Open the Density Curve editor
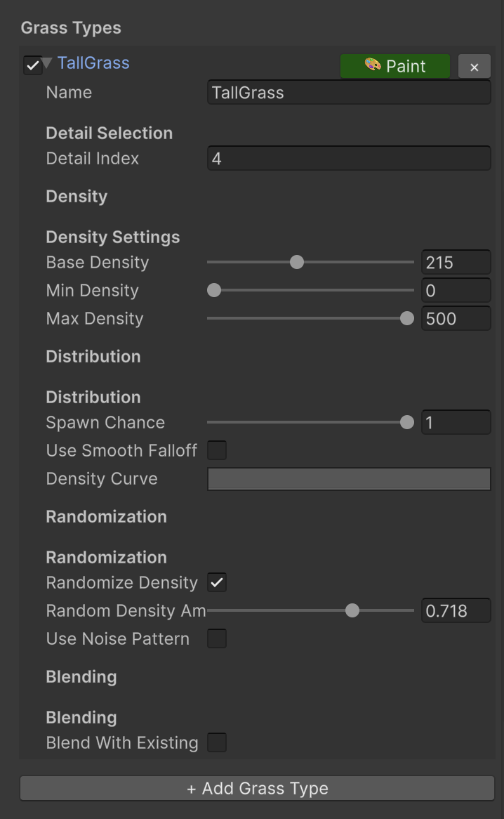The width and height of the screenshot is (504, 819). (348, 479)
